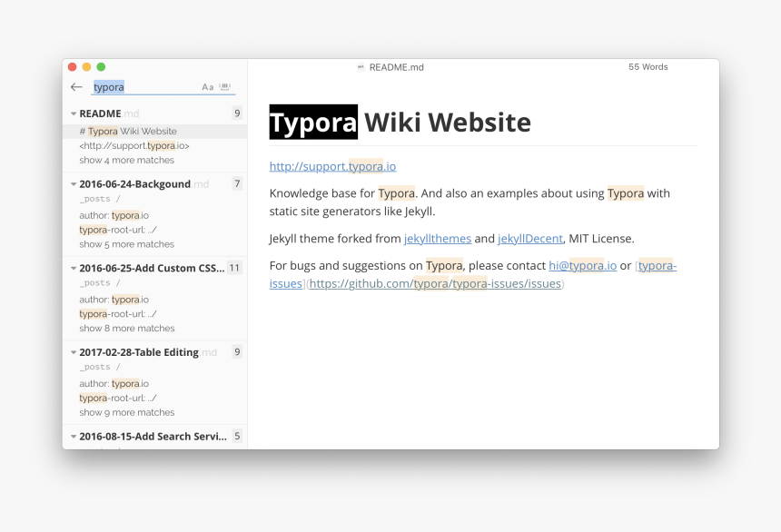Click the '55 Words' word count
Screen dimensions: 781x532
(x=648, y=67)
